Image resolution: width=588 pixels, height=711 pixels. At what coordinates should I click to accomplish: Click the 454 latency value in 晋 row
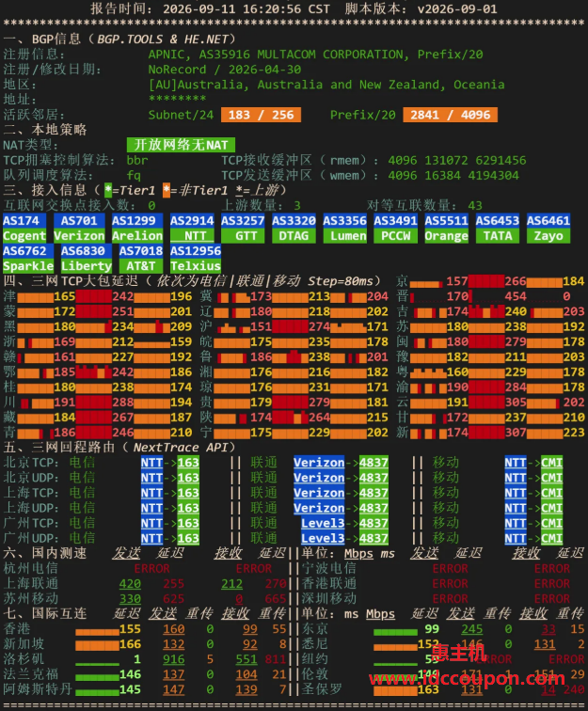point(516,296)
